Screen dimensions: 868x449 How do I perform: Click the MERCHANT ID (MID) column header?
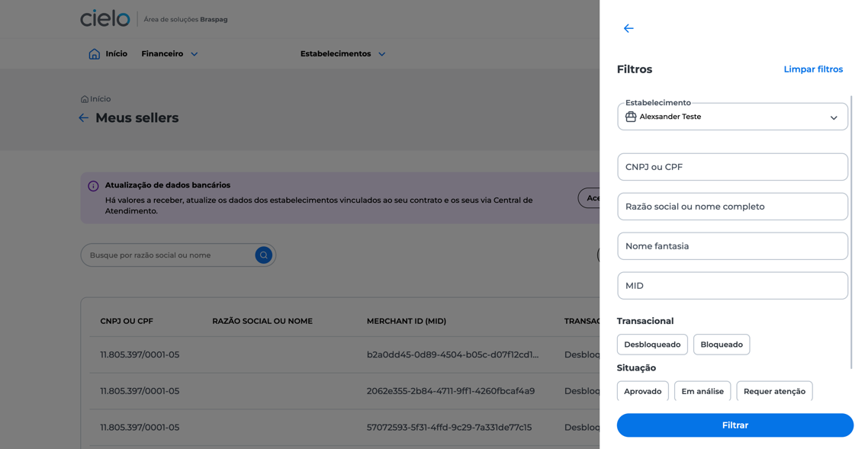click(407, 321)
